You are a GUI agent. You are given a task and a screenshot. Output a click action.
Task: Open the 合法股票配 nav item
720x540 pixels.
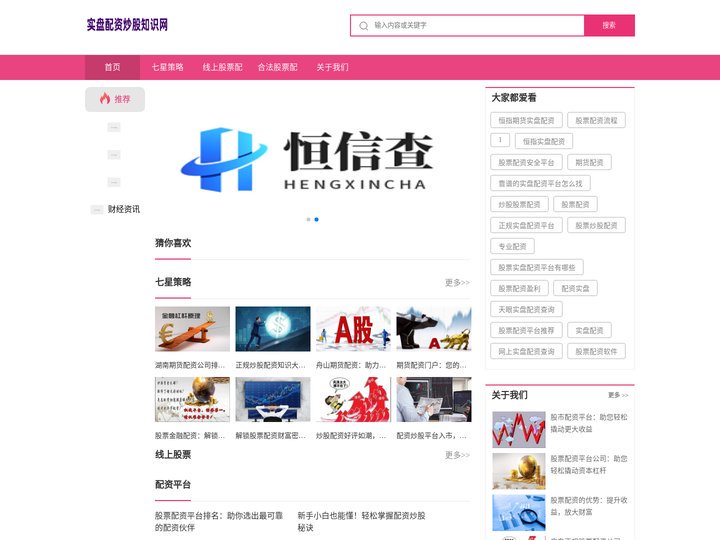(x=277, y=68)
